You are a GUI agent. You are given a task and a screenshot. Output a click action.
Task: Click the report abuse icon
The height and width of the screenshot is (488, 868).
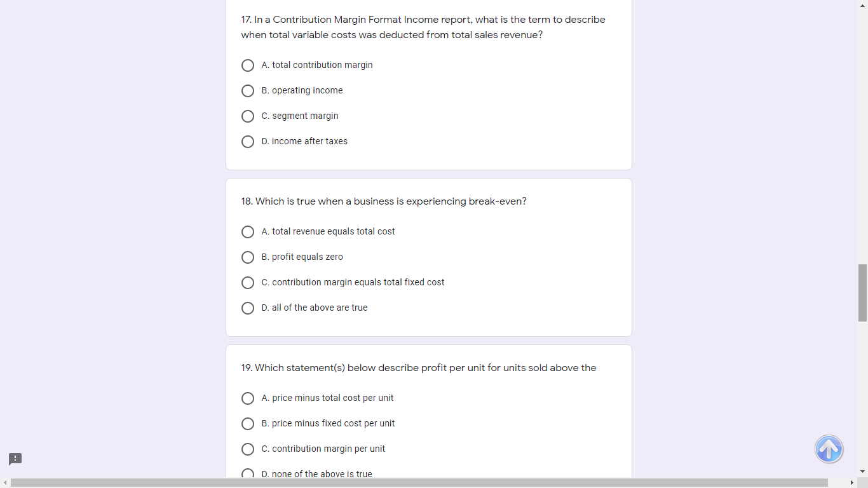click(14, 459)
